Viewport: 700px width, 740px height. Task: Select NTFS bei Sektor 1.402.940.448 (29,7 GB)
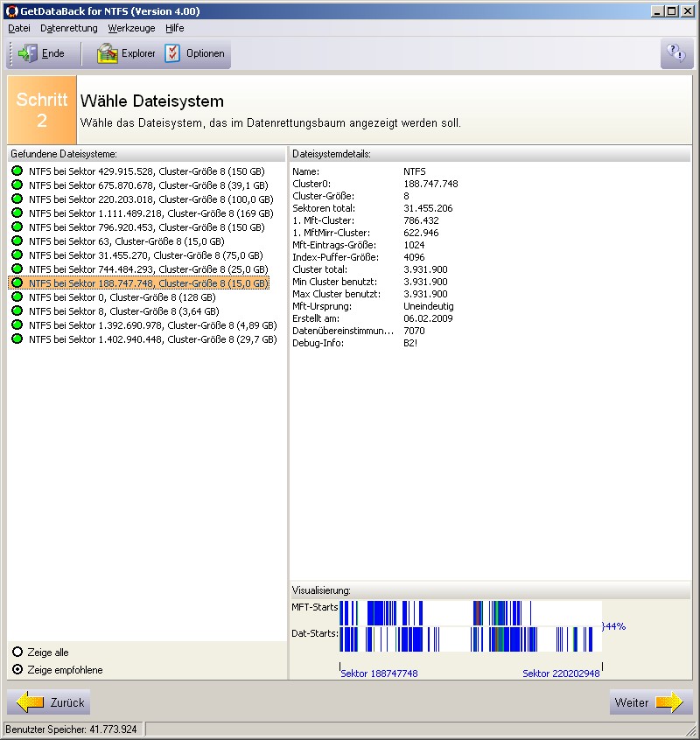click(x=153, y=339)
